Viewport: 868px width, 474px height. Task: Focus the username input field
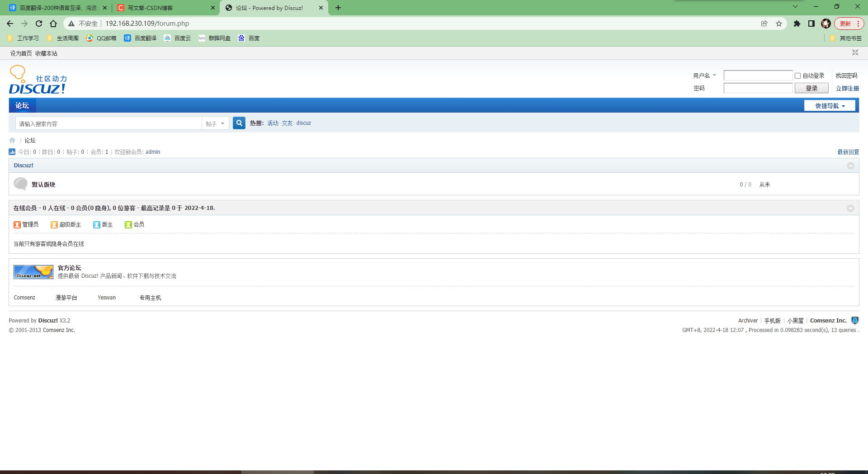758,76
